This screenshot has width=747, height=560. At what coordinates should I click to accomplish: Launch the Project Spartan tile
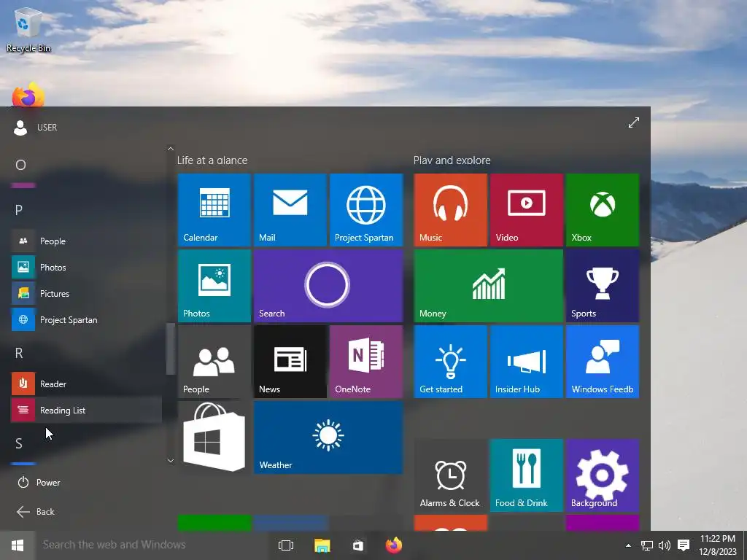(366, 210)
